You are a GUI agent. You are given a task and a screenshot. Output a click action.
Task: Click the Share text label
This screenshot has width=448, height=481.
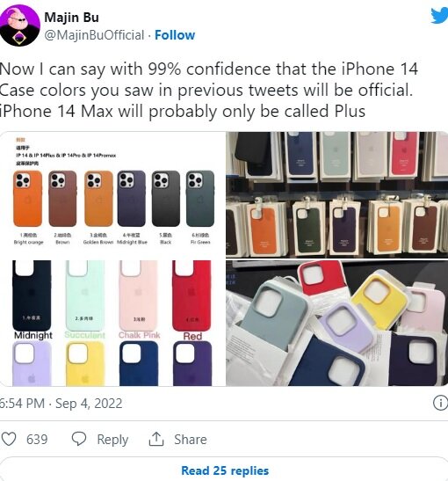[191, 440]
